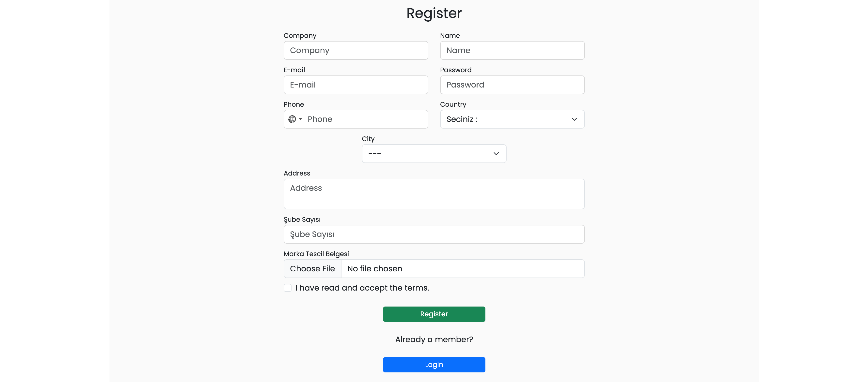Viewport: 868px width, 382px height.
Task: Accept the terms checkbox
Action: (x=287, y=288)
